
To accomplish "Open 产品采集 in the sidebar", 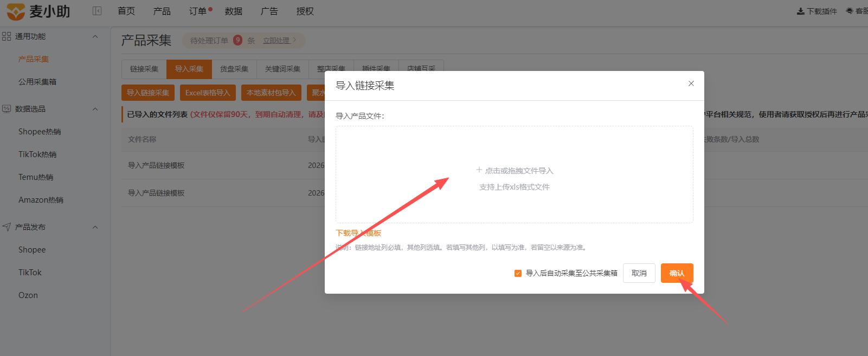I will pyautogui.click(x=34, y=59).
